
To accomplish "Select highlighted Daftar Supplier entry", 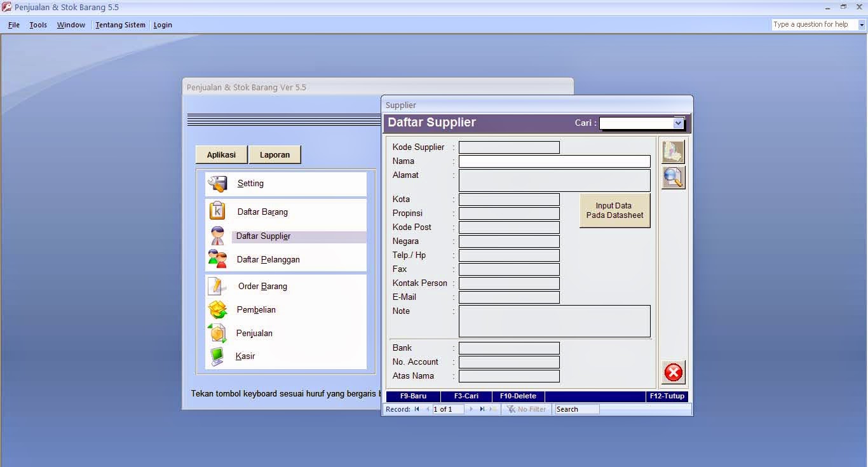I will [299, 236].
